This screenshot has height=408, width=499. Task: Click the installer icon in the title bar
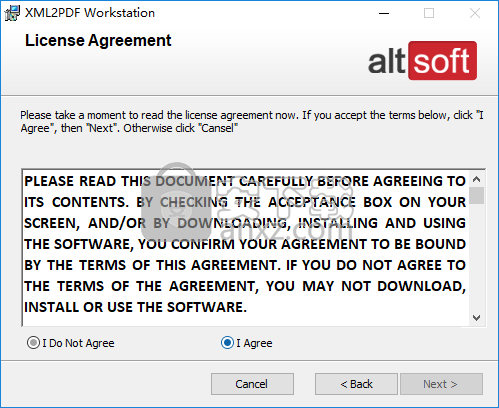[12, 13]
